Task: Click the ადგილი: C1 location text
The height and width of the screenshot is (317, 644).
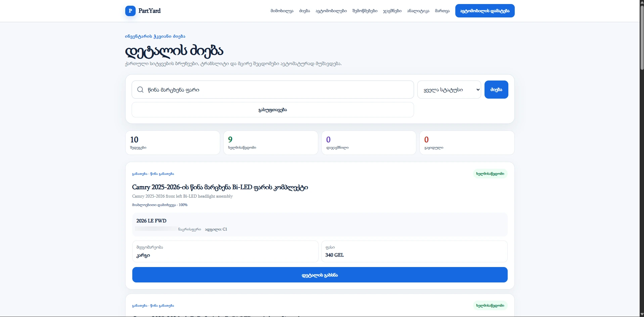Action: (x=216, y=229)
